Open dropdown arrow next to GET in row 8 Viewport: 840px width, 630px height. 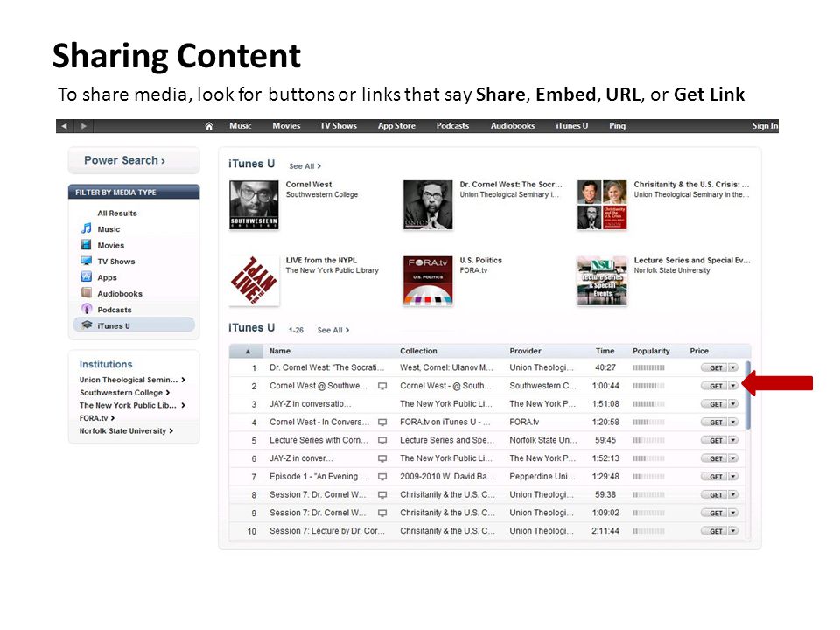[x=733, y=495]
